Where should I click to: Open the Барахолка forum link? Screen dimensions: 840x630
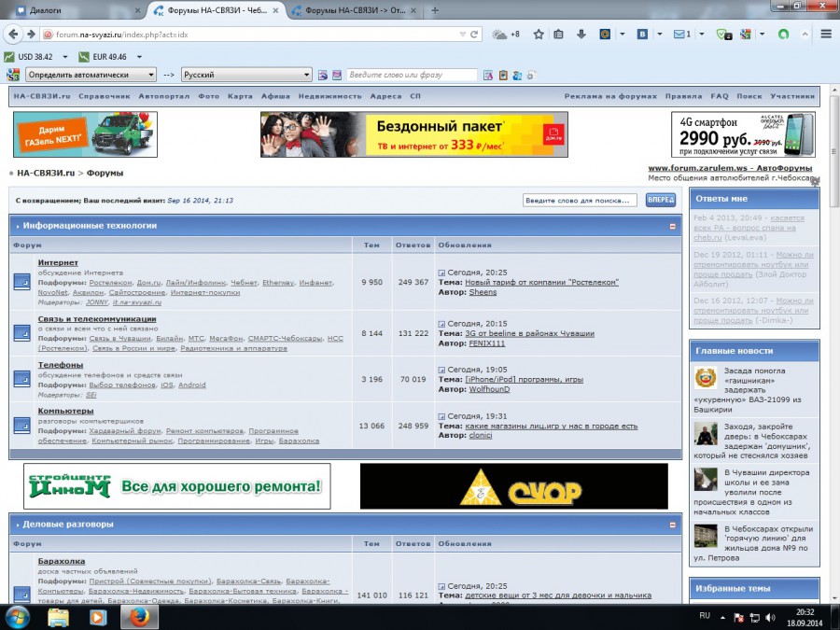(61, 562)
